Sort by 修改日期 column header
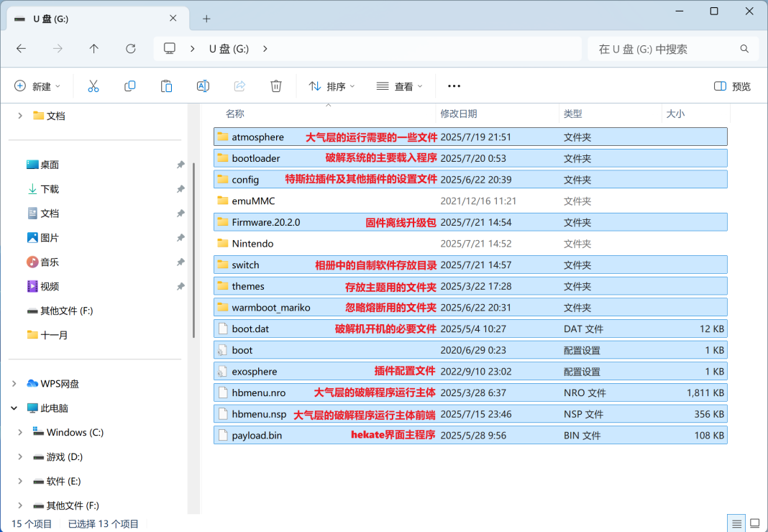Viewport: 768px width, 532px height. click(x=459, y=114)
